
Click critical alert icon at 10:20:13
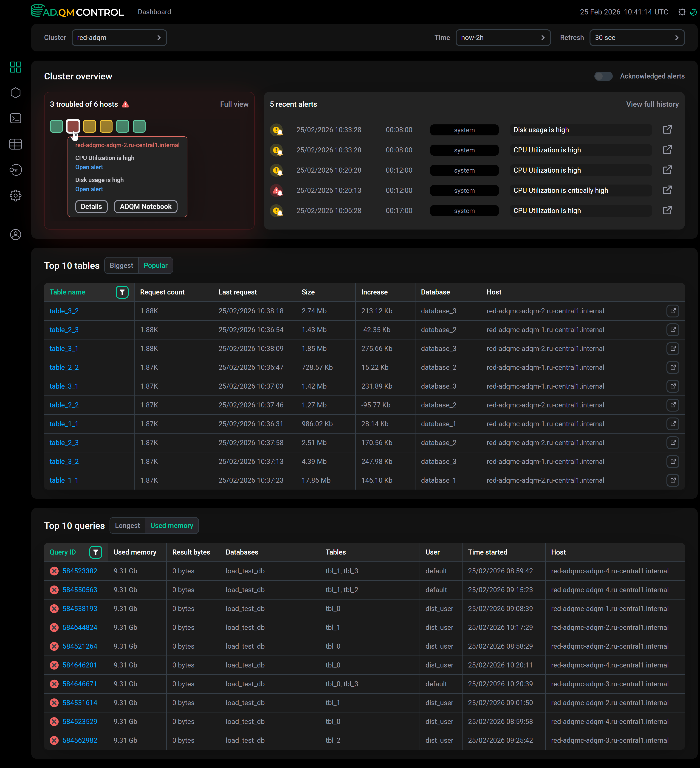click(277, 190)
